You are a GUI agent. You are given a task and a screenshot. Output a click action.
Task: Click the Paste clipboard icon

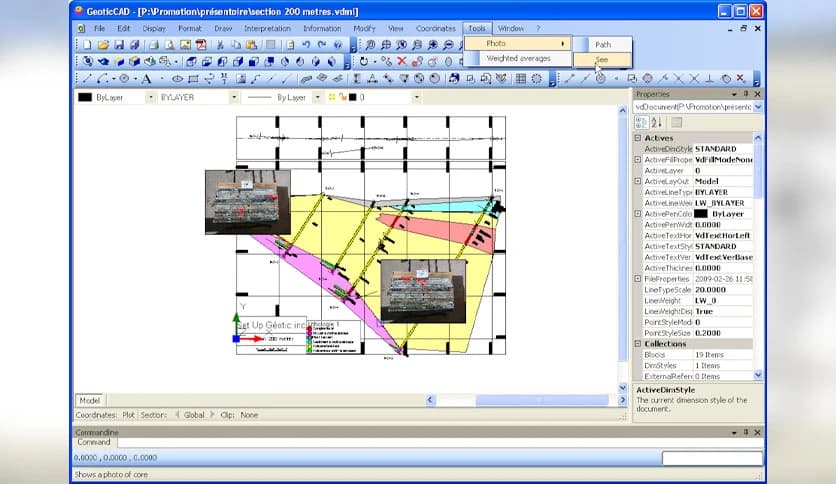[x=251, y=45]
